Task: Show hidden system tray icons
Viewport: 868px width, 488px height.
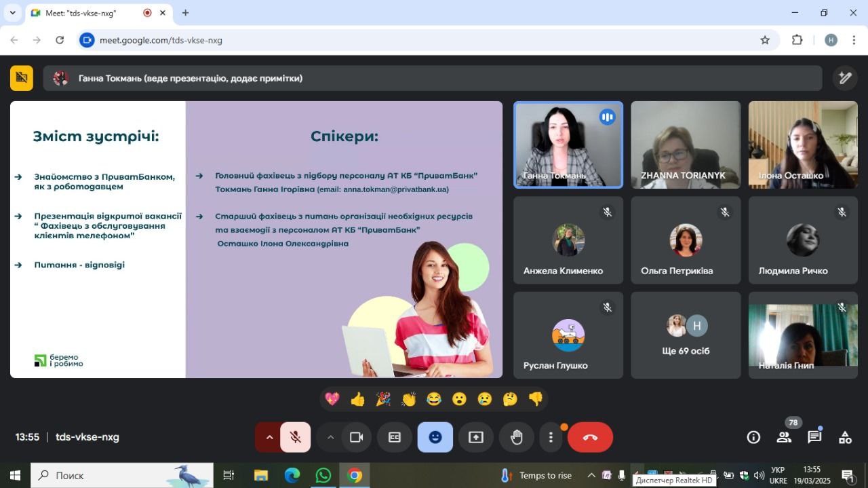Action: (x=591, y=475)
